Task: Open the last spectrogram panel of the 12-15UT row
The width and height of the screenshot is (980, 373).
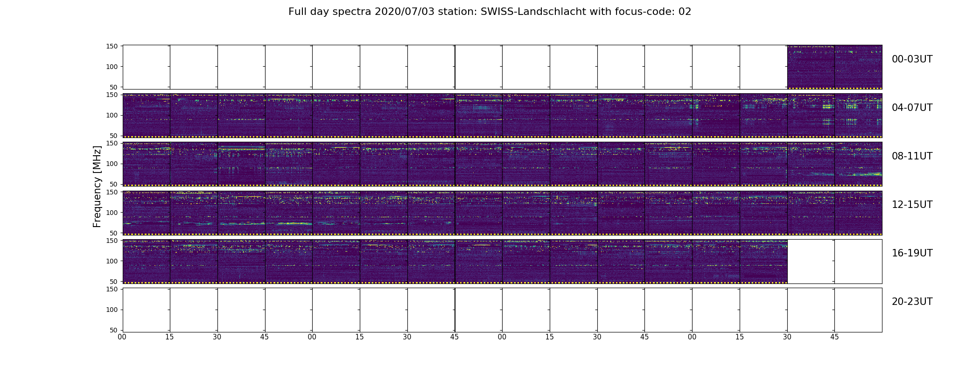Action: (x=859, y=213)
